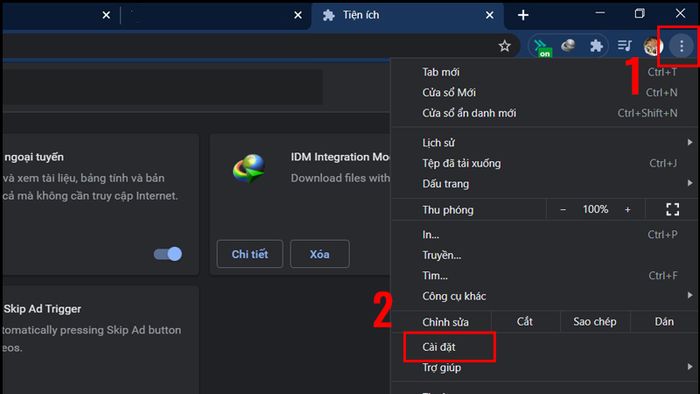Viewport: 700px width, 394px height.
Task: Open the three-dot Chrome menu button
Action: point(681,46)
